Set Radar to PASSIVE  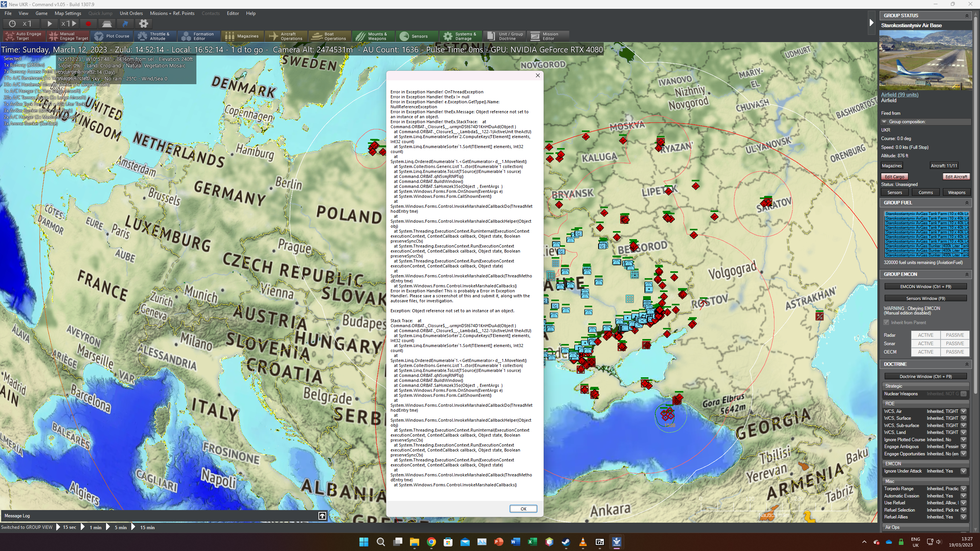(955, 335)
